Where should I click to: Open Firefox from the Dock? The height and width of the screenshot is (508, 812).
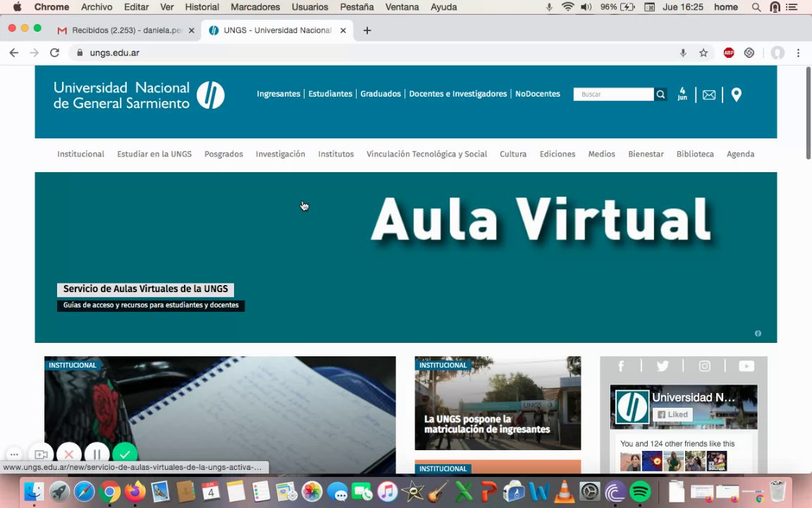pos(135,491)
